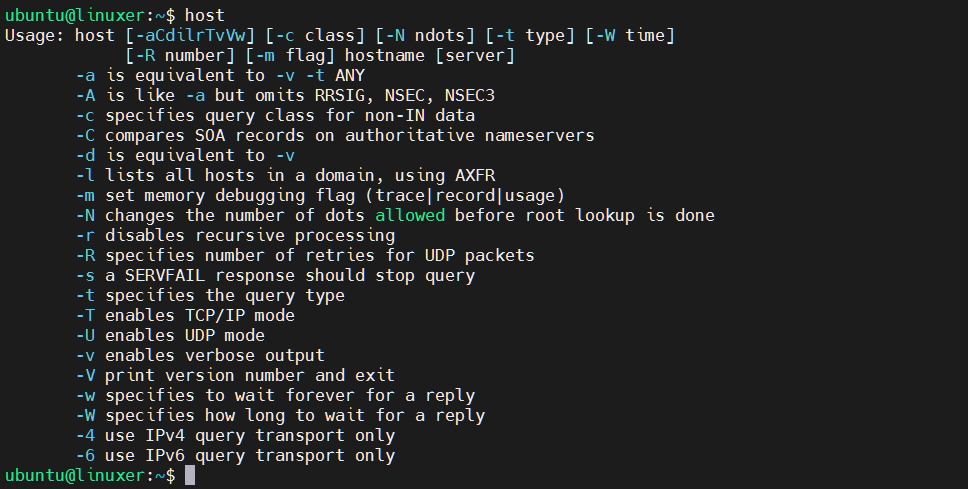Click the -a option flag in the options list
This screenshot has width=968, height=489.
[85, 75]
